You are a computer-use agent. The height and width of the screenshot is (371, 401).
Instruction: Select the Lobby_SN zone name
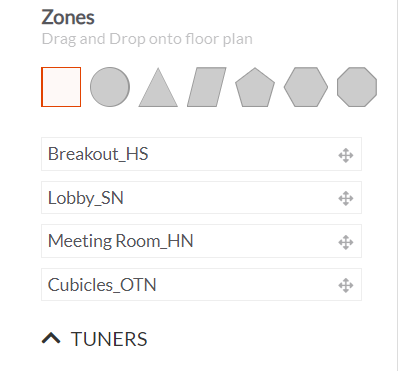(86, 198)
